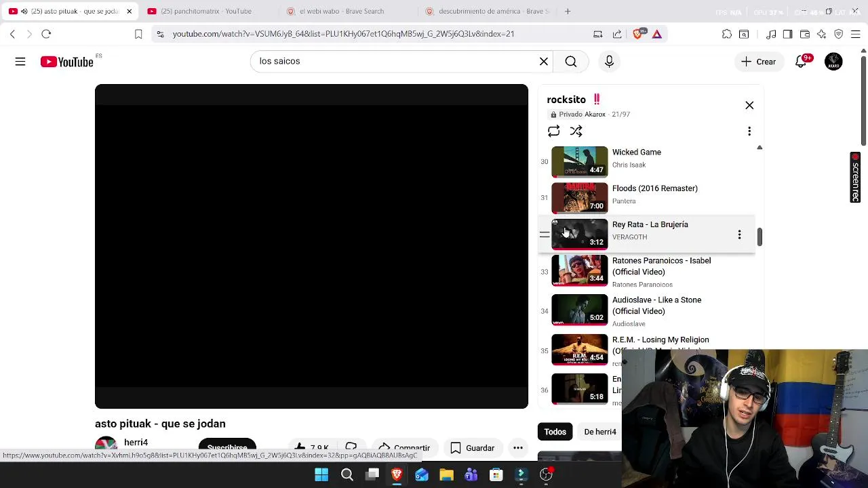Open Brave Shields lion icon

pos(638,34)
